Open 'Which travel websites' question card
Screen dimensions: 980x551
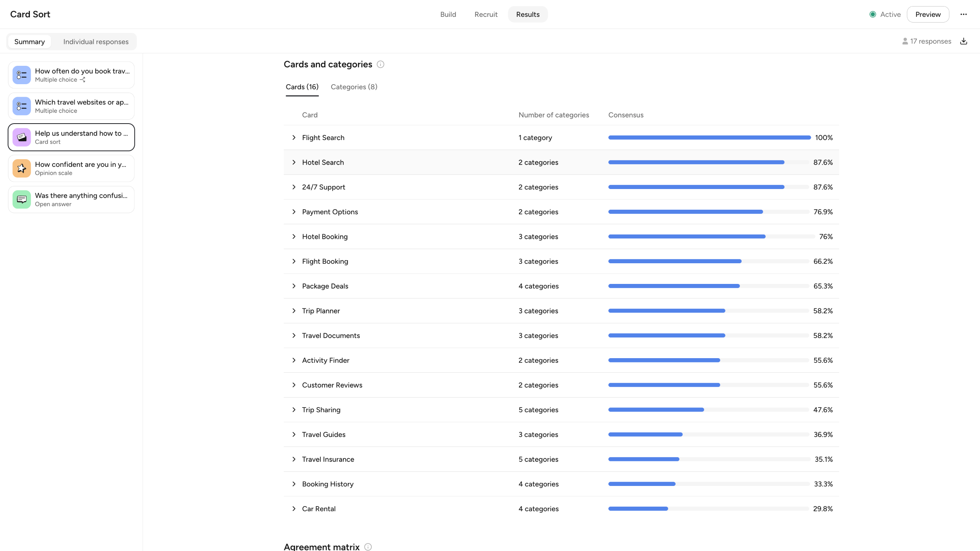[71, 106]
